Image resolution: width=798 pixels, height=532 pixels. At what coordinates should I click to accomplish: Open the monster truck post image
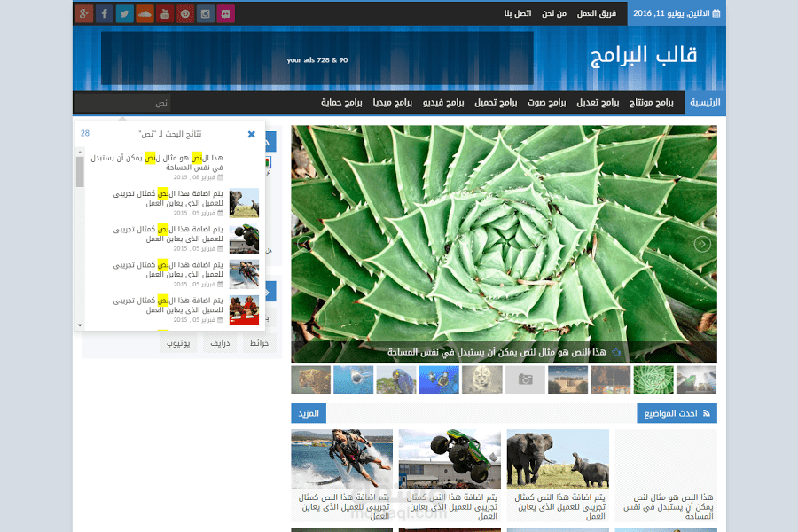[450, 458]
